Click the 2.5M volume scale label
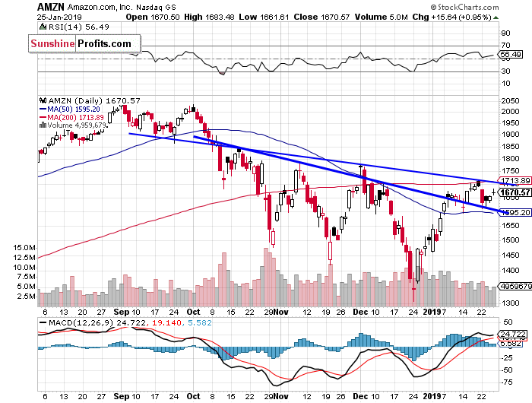Screen dimensions: 532x403 click(x=27, y=297)
